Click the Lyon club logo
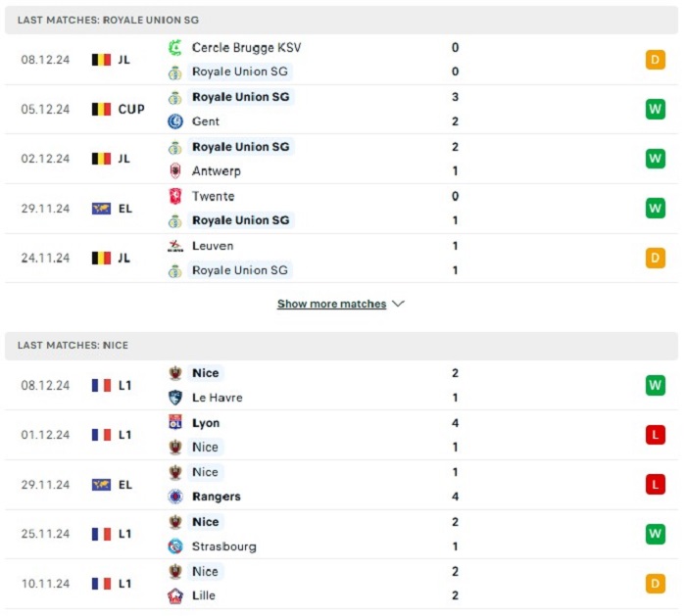 [175, 422]
